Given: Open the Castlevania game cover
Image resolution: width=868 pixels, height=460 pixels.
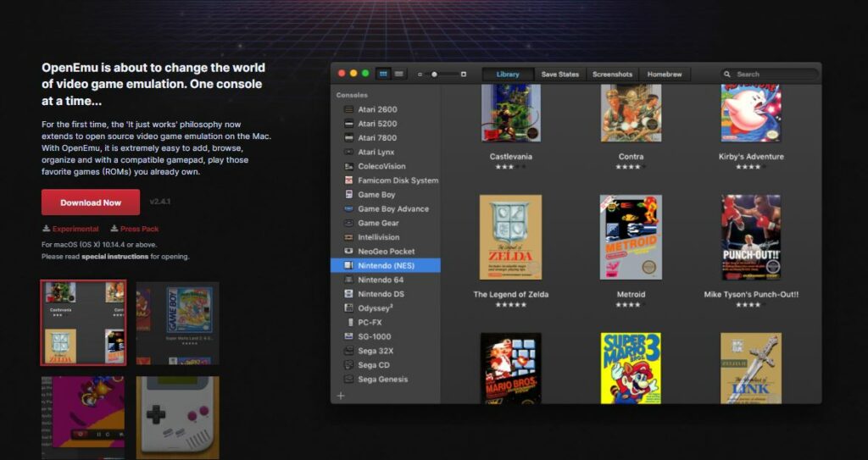Looking at the screenshot, I should [x=511, y=113].
